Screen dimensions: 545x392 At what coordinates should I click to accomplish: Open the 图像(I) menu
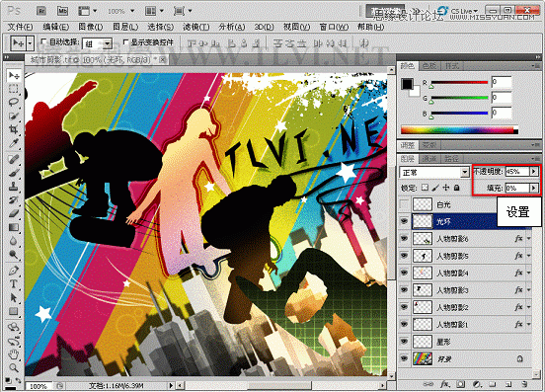91,27
